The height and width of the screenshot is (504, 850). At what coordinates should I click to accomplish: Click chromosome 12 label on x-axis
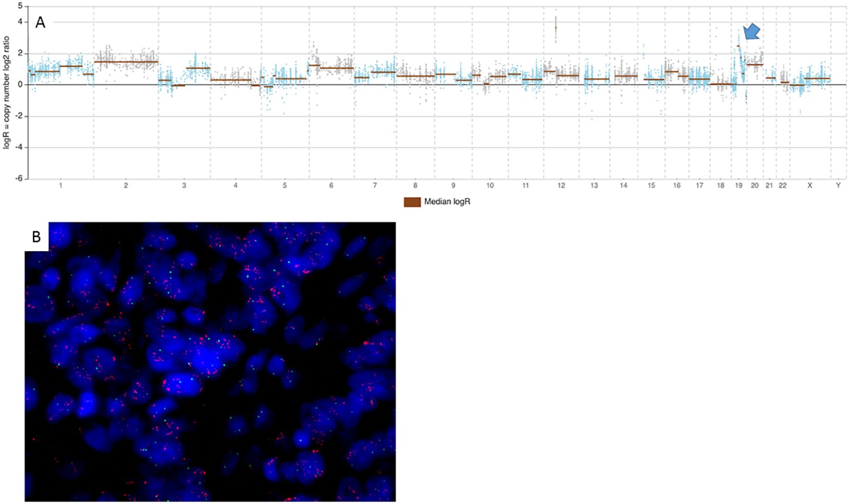[x=561, y=185]
